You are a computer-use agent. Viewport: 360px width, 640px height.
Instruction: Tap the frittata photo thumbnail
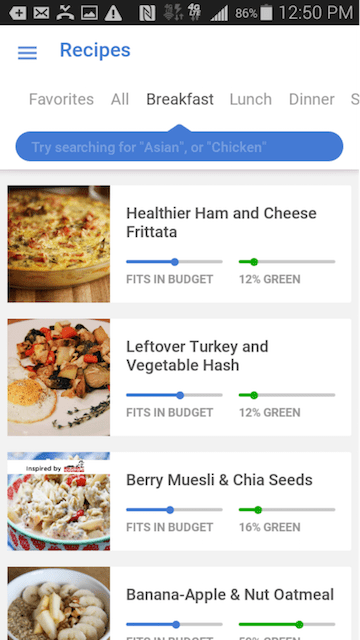tap(59, 244)
